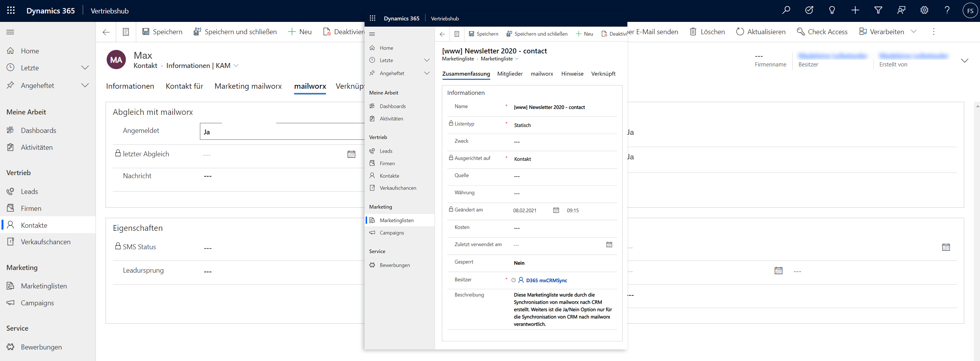Click the Nachricht field value on Max contact
Image resolution: width=980 pixels, height=361 pixels.
click(x=208, y=176)
